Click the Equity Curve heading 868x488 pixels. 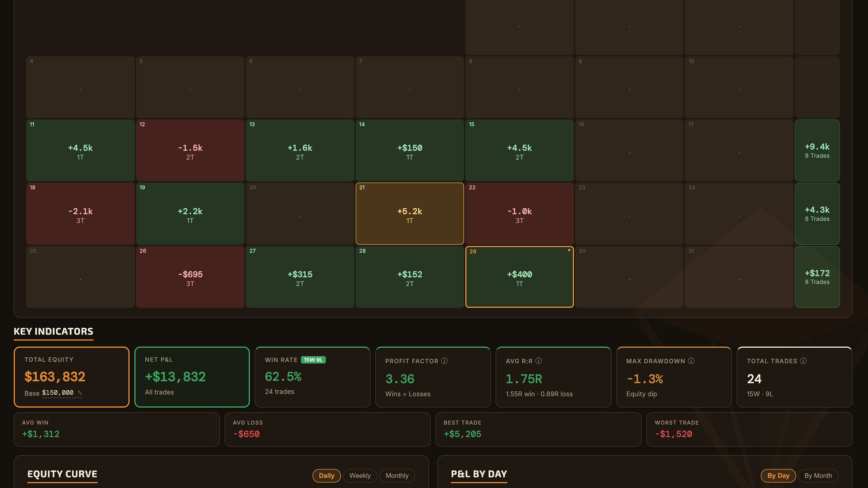pos(62,474)
